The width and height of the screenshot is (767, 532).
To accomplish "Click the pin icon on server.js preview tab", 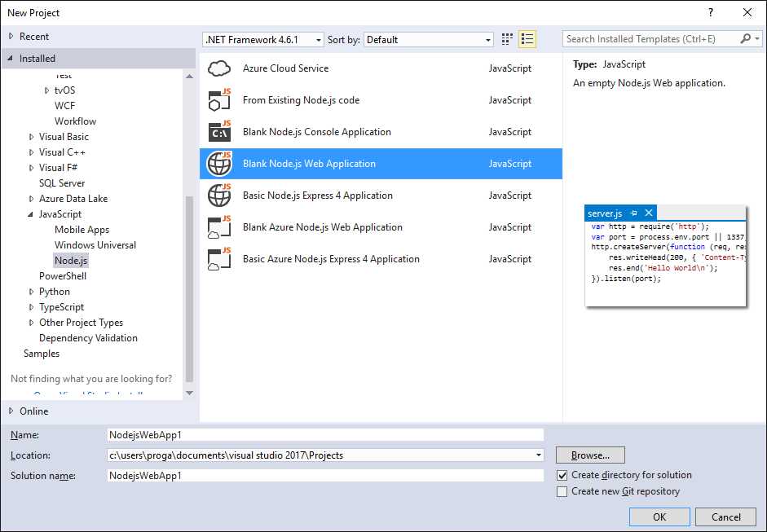I will 634,213.
